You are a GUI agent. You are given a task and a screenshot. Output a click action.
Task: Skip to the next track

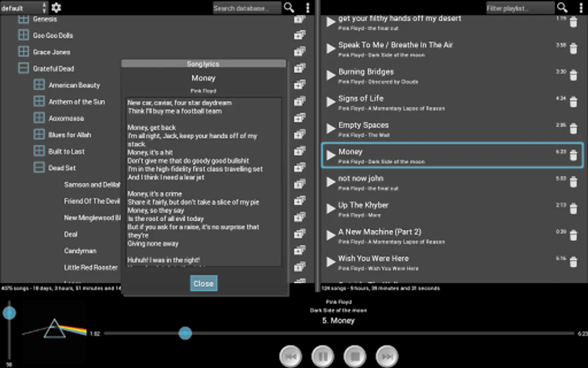click(x=387, y=356)
